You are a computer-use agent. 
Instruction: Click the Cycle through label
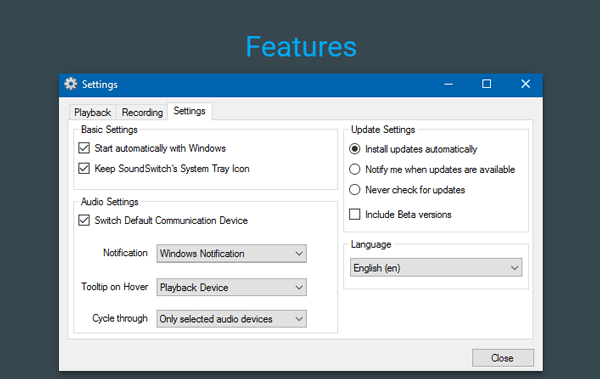(120, 318)
